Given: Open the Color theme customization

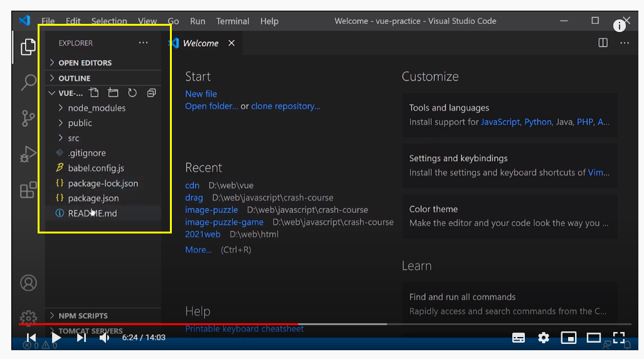Looking at the screenshot, I should pos(510,217).
